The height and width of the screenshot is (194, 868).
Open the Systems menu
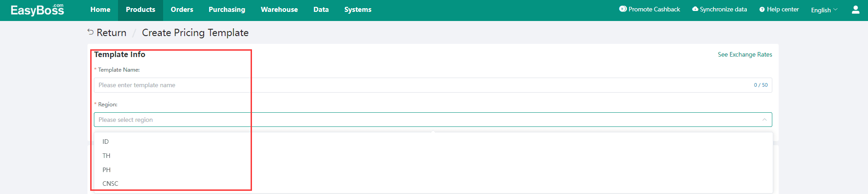click(x=358, y=10)
